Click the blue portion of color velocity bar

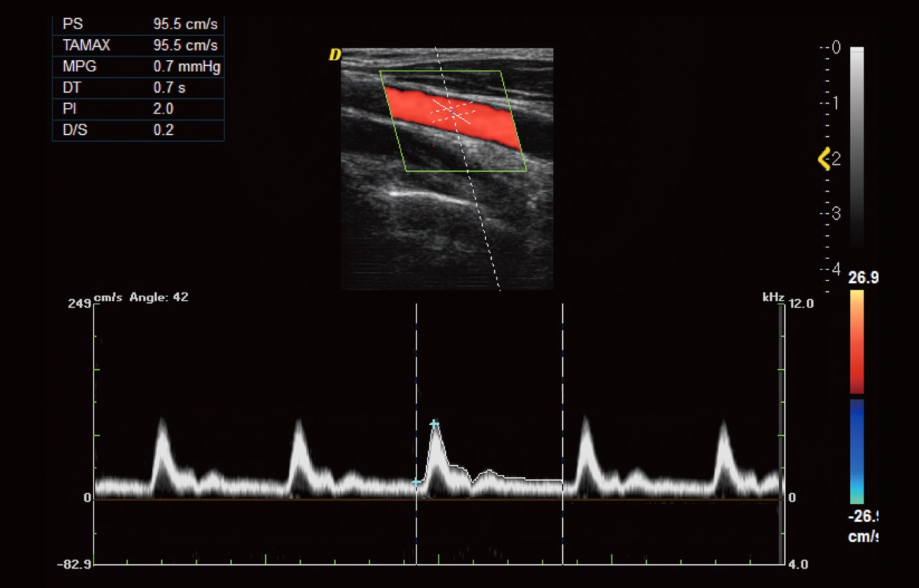click(x=857, y=439)
